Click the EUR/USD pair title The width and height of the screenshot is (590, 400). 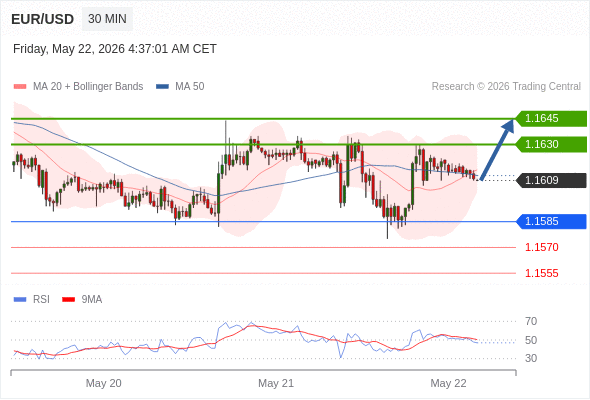42,19
